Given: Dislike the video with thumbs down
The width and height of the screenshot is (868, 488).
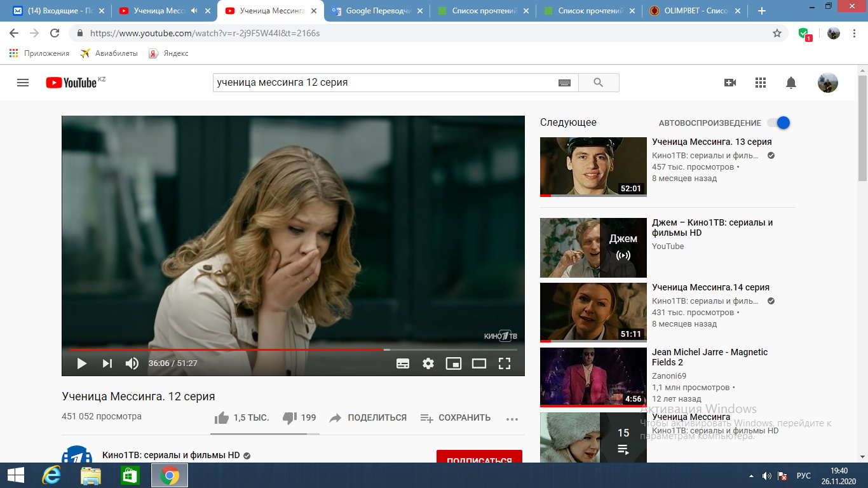Looking at the screenshot, I should point(290,417).
